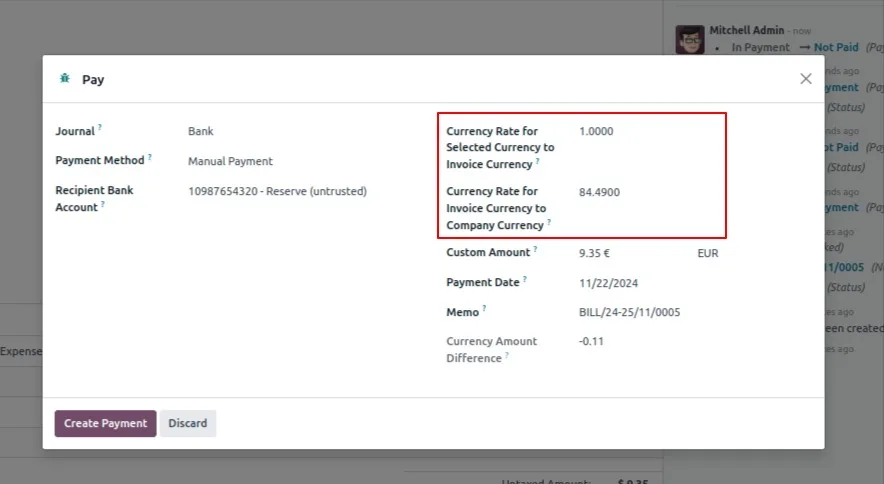The width and height of the screenshot is (884, 484).
Task: Click the Pay dialog title text
Action: point(93,80)
